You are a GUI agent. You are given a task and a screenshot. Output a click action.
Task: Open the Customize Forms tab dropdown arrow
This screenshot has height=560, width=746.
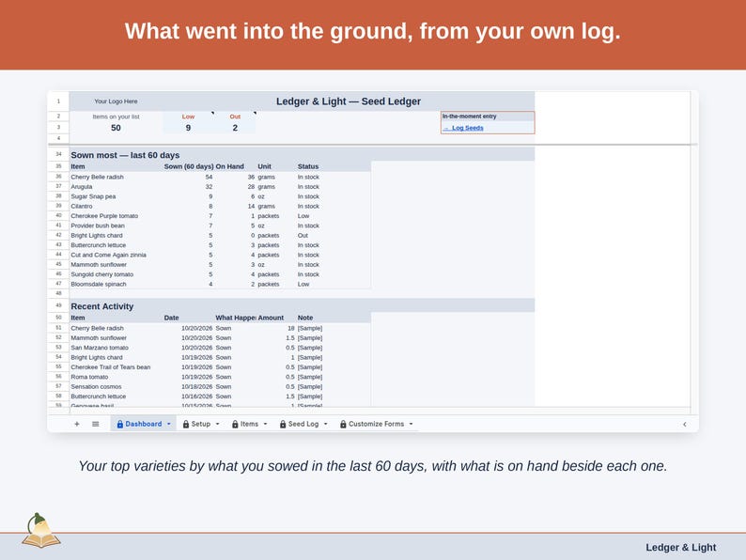click(x=412, y=424)
